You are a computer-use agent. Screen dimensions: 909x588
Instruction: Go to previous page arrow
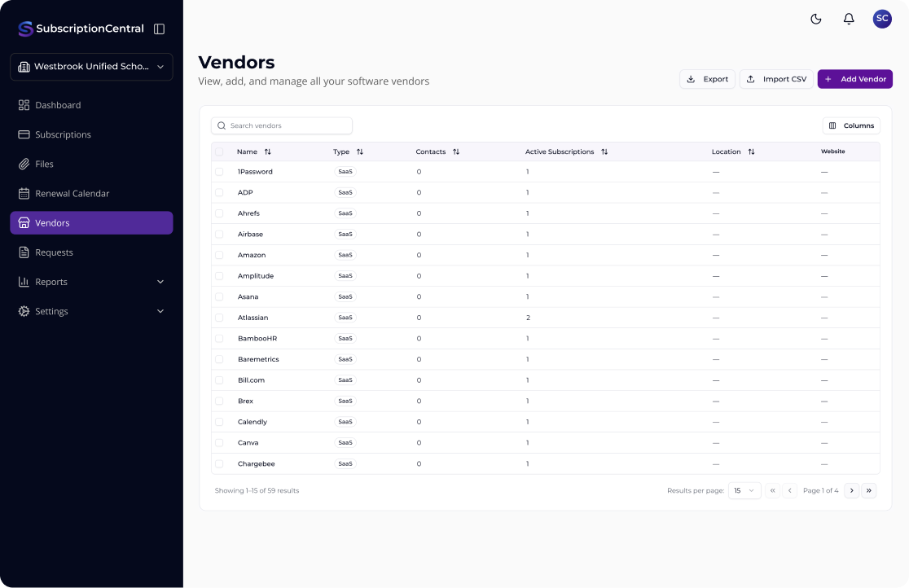[x=789, y=490]
